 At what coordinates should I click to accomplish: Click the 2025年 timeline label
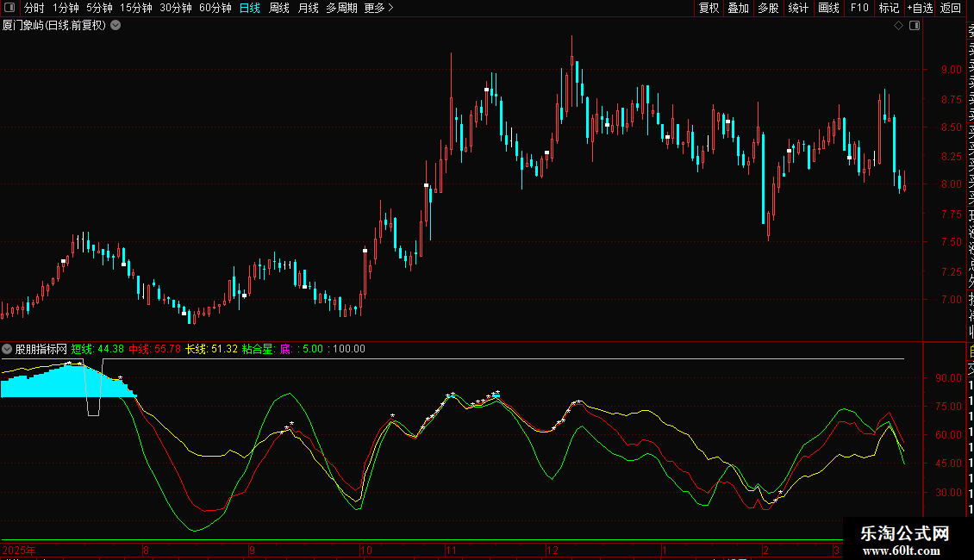[19, 550]
